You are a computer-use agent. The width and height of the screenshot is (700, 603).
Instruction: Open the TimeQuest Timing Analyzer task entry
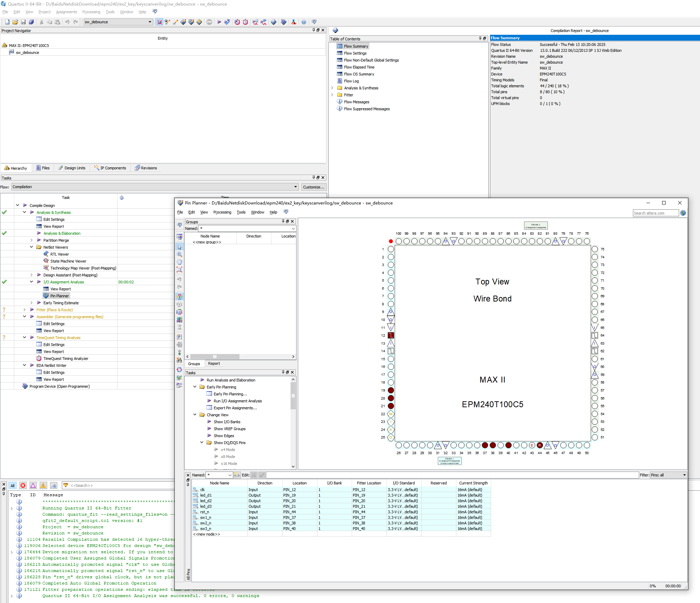pos(66,359)
